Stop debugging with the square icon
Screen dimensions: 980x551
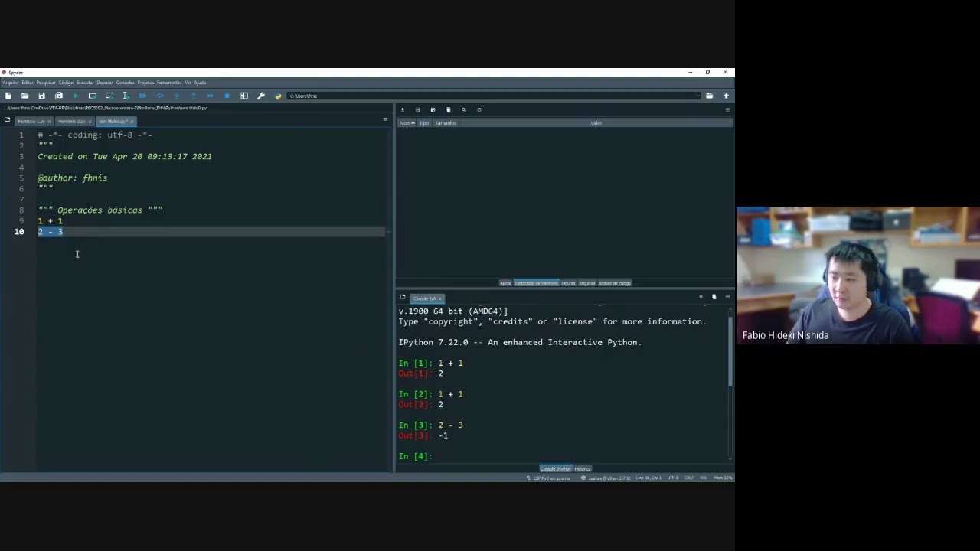click(x=227, y=96)
